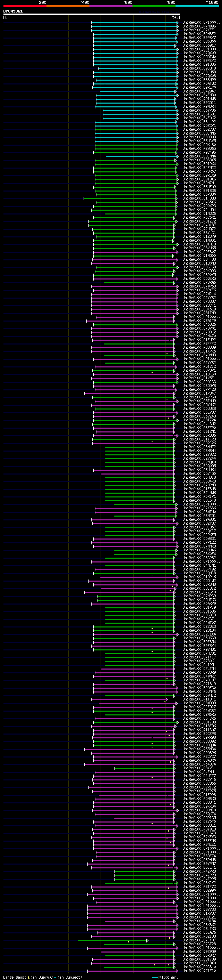222x980 pixels.
Task: Click hit label UniRef100_B1YKR3
Action: 199,439
